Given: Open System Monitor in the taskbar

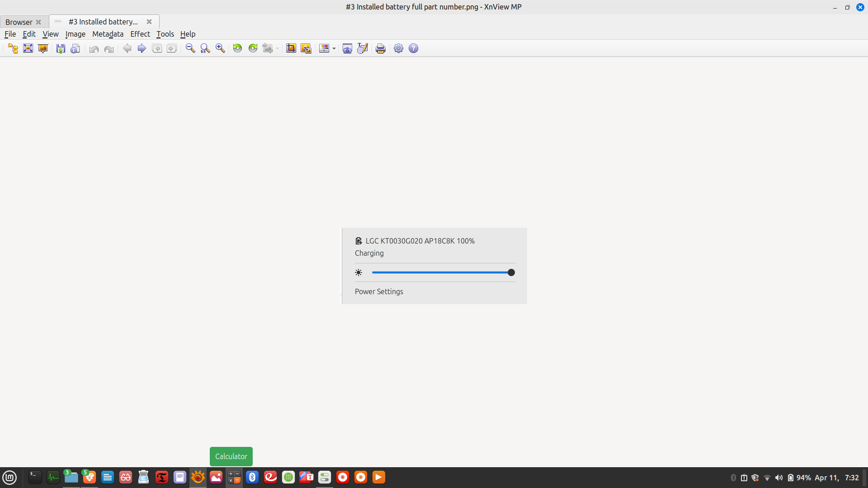Looking at the screenshot, I should point(53,477).
